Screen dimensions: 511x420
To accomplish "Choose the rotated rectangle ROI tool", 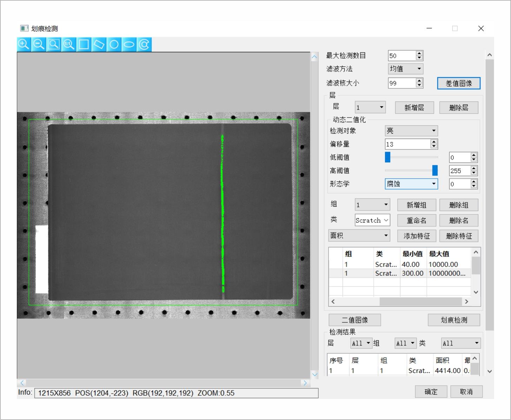I will click(x=99, y=45).
